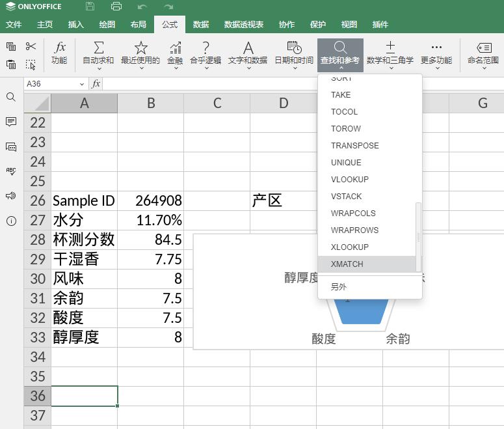
Task: Click cell containing 11.70%
Action: click(150, 221)
